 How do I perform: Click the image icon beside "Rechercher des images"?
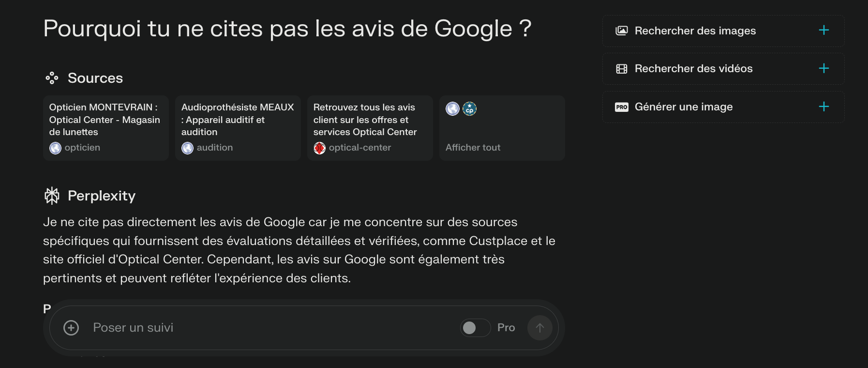point(622,30)
